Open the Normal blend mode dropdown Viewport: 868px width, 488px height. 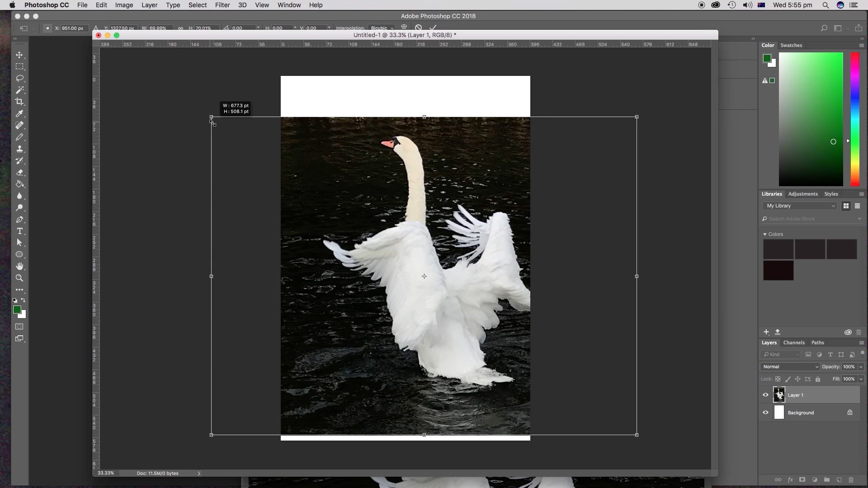tap(790, 366)
